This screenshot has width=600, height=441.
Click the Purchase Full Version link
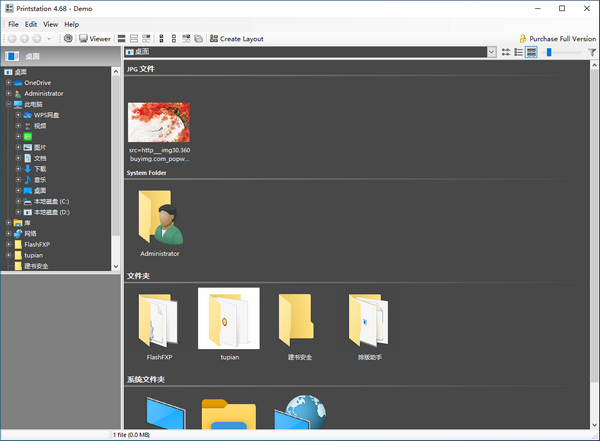coord(556,39)
